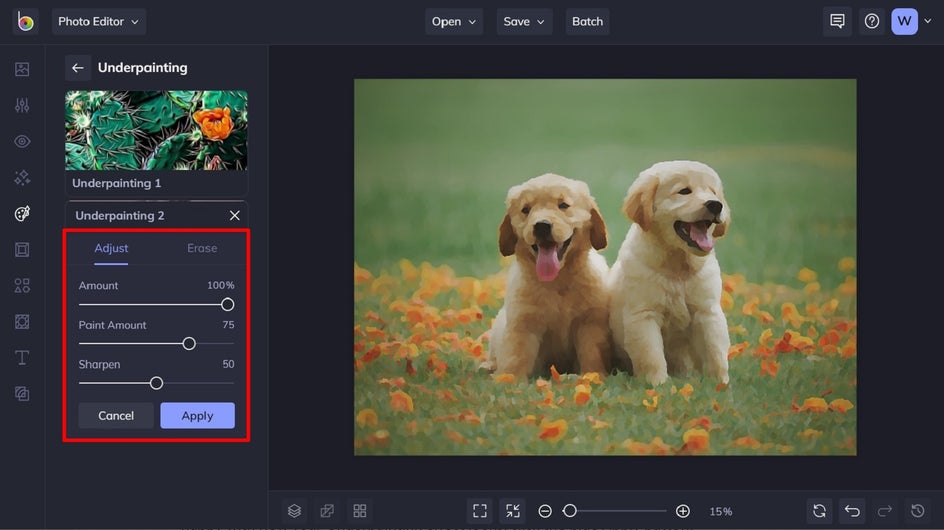Image resolution: width=944 pixels, height=530 pixels.
Task: Click the Paint Amount slider handle
Action: pyautogui.click(x=189, y=343)
